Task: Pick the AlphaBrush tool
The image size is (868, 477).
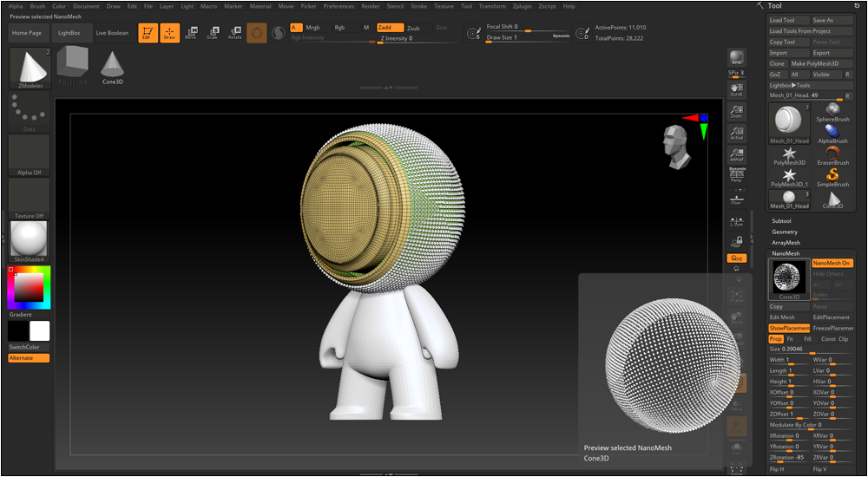Action: 832,134
